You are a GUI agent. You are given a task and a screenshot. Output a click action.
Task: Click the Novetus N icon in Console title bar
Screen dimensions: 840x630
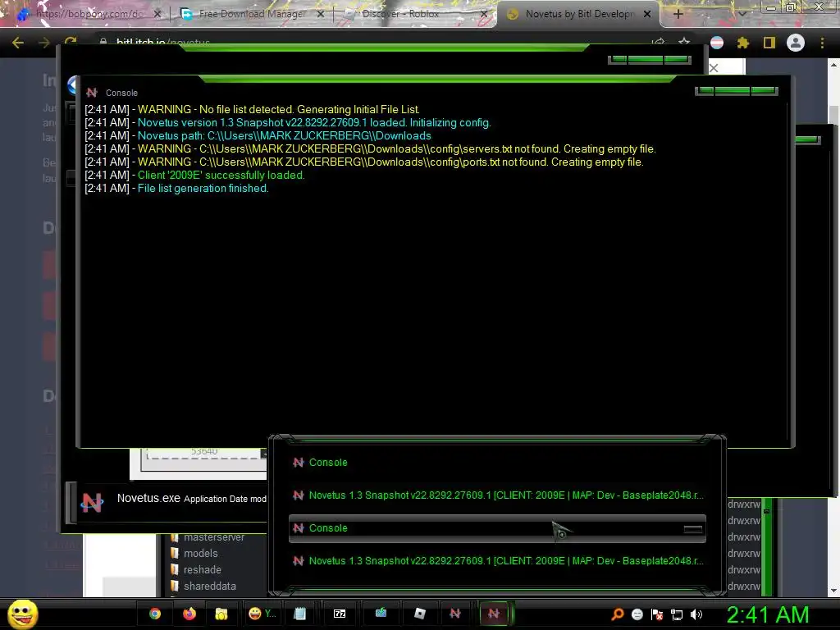click(x=92, y=93)
